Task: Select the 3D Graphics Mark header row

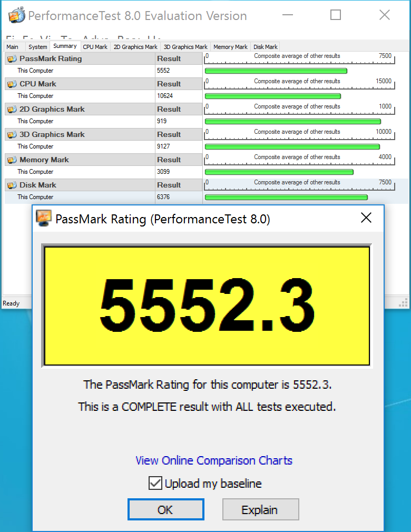Action: [103, 135]
